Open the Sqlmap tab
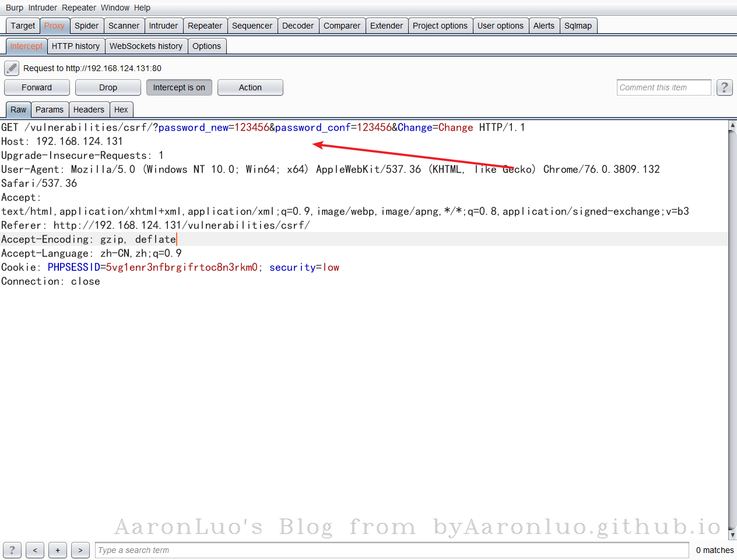 [x=578, y=26]
